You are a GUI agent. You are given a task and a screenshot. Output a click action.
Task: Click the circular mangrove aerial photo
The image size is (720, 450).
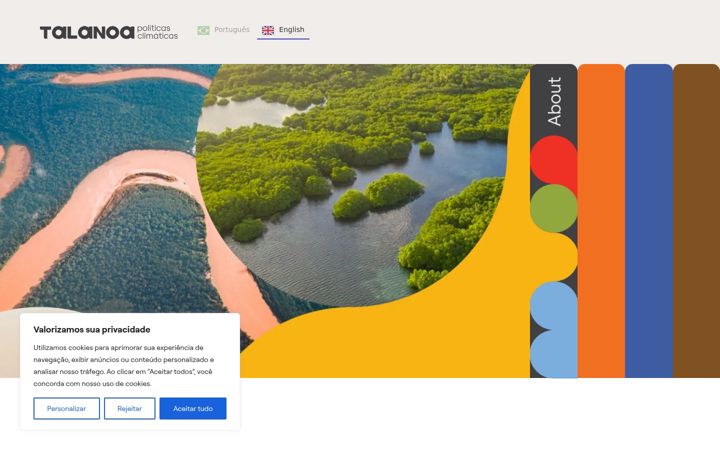tap(354, 184)
